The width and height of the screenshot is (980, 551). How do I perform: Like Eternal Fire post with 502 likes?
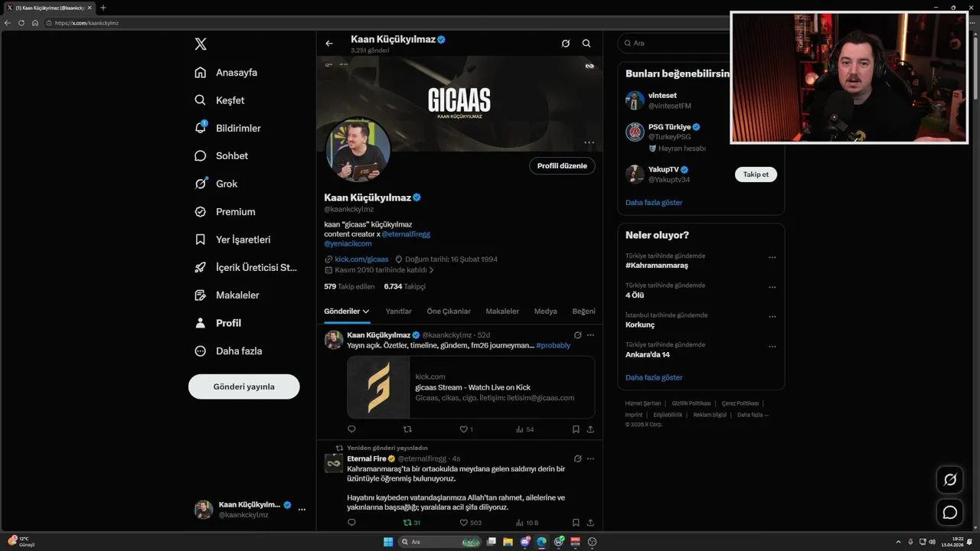(x=470, y=523)
